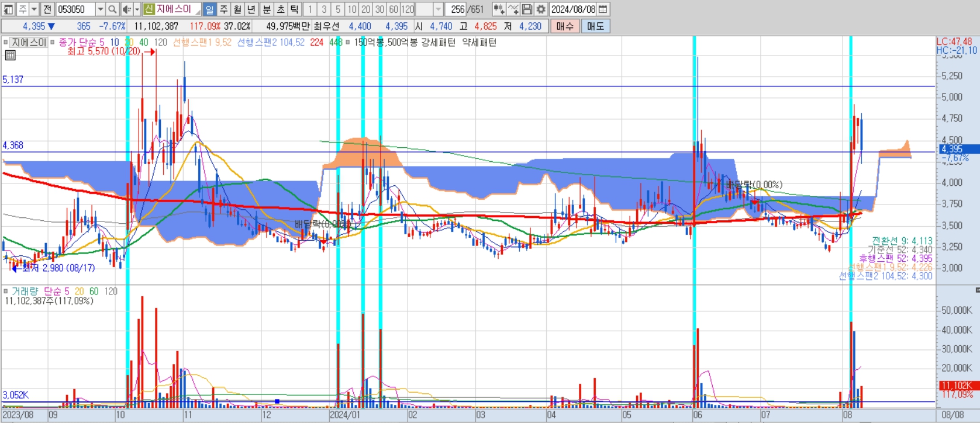The width and height of the screenshot is (980, 423).
Task: Click the 전환선 9: 4,113 readout
Action: pyautogui.click(x=902, y=241)
